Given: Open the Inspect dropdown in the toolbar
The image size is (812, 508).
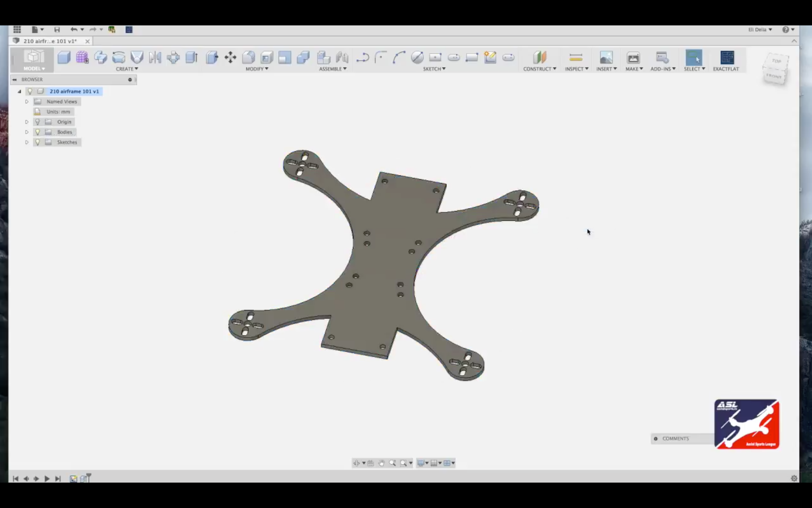Looking at the screenshot, I should (577, 69).
